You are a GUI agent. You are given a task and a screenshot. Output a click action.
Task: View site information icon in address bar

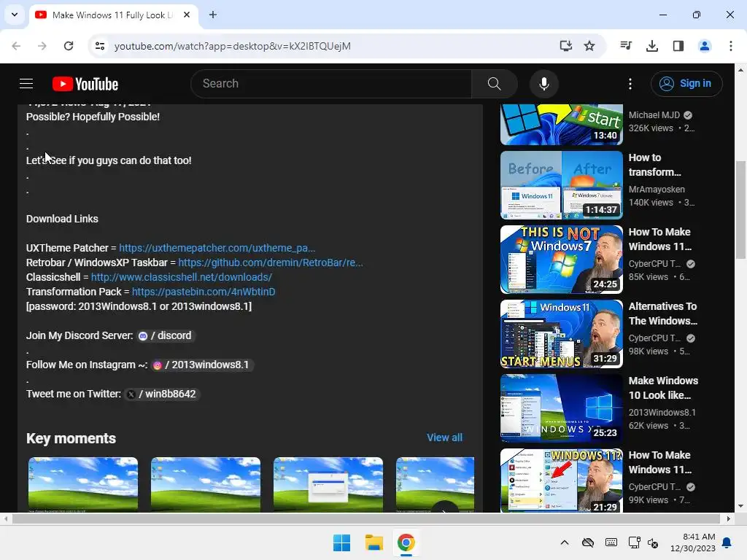tap(99, 46)
